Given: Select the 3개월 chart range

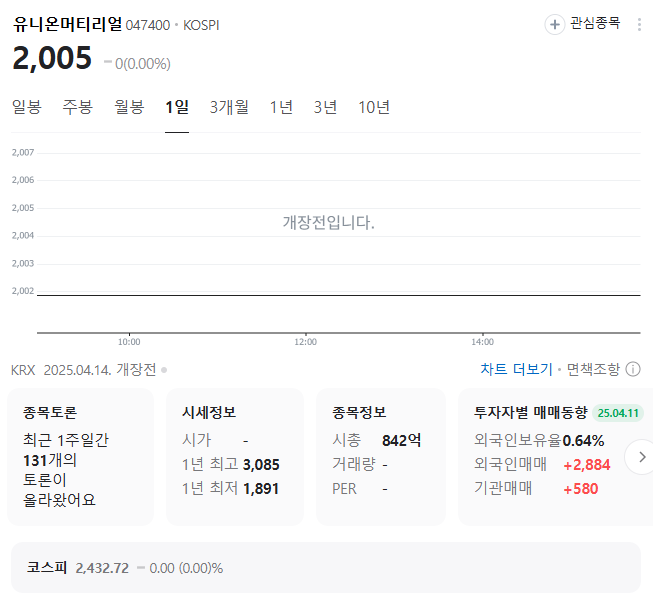Looking at the screenshot, I should 229,107.
